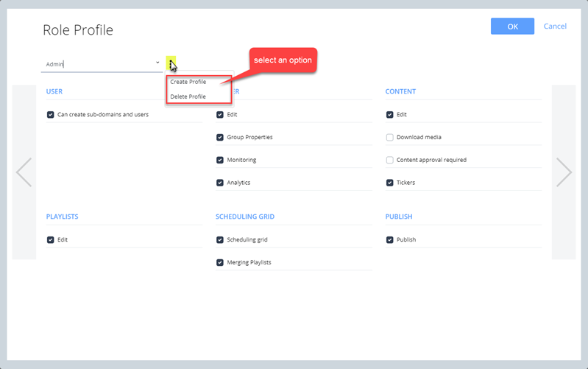This screenshot has height=369, width=588.
Task: Uncheck the Tickers checkbox
Action: click(390, 183)
